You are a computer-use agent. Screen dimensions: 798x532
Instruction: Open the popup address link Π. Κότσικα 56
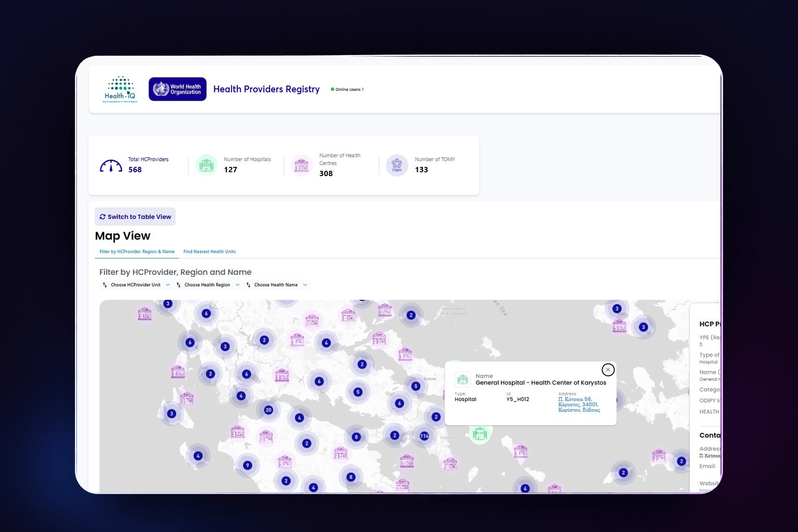pyautogui.click(x=579, y=405)
